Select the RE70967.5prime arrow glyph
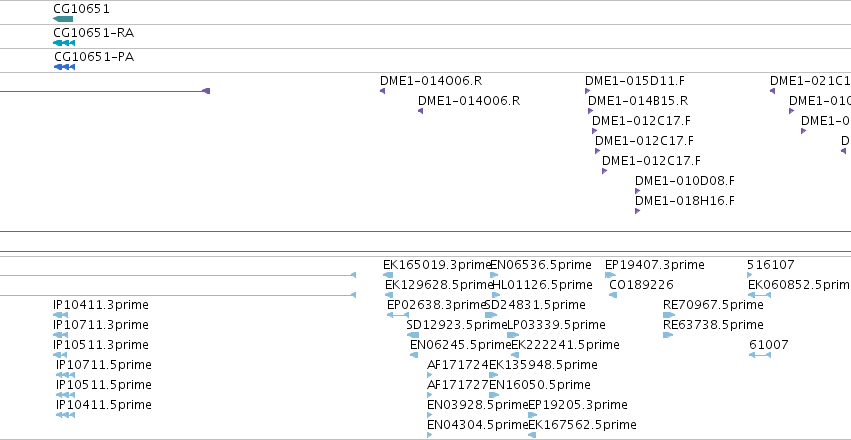851x440 pixels. [x=669, y=315]
